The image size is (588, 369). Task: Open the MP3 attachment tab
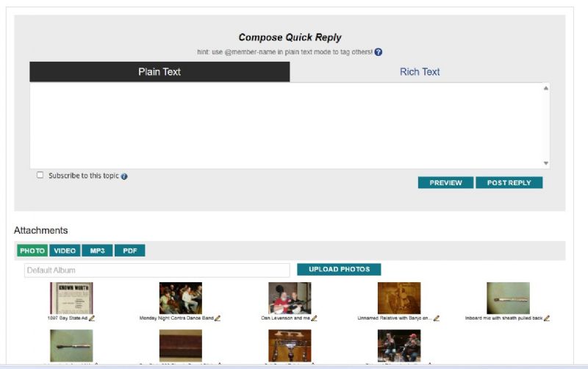tap(97, 251)
